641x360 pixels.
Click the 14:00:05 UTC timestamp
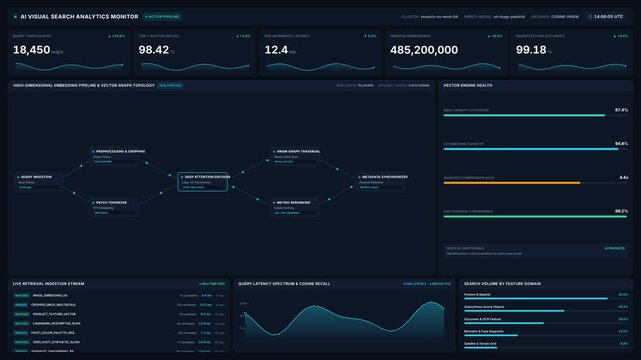(x=609, y=17)
